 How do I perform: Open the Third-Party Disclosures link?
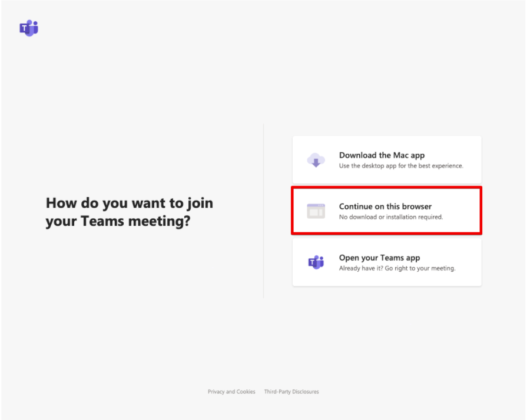click(x=291, y=391)
